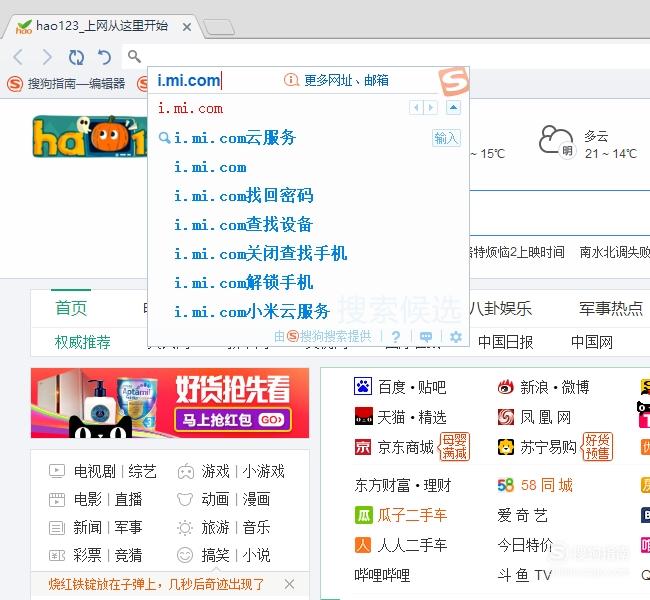The width and height of the screenshot is (650, 600).
Task: Go forward with the browser forward arrow
Action: 47,57
